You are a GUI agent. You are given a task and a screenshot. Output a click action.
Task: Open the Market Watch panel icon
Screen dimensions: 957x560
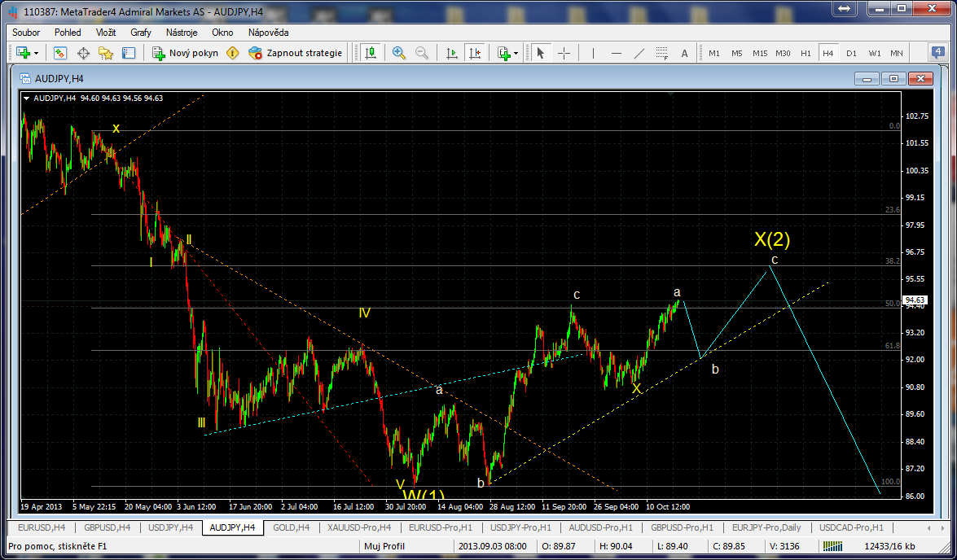coord(60,53)
